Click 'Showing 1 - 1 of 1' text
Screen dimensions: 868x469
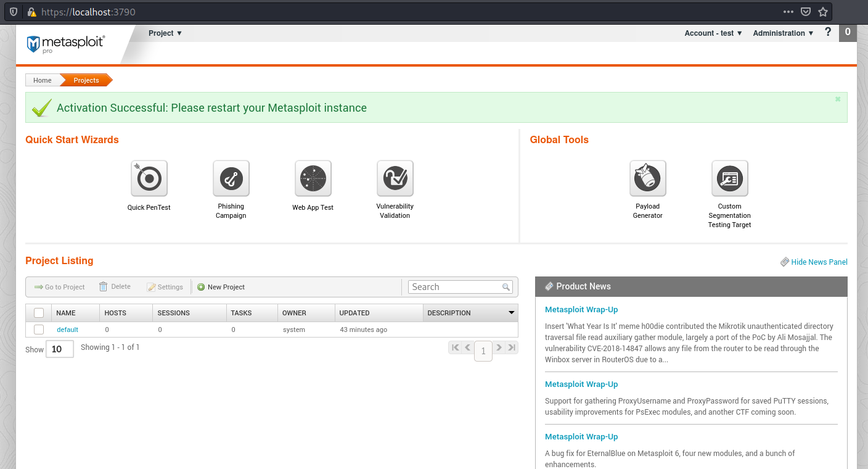pos(110,347)
